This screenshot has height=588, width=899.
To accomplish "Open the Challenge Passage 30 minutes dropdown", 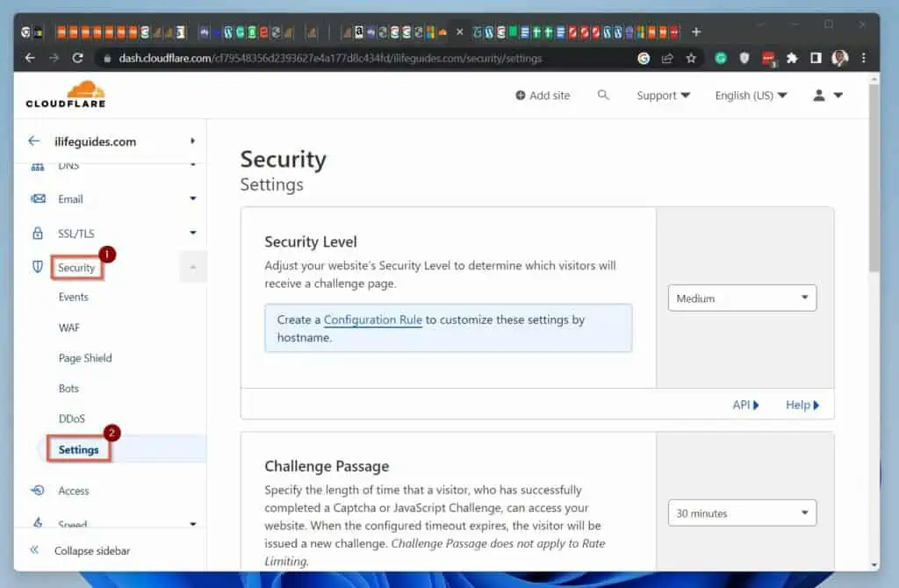I will coord(742,513).
